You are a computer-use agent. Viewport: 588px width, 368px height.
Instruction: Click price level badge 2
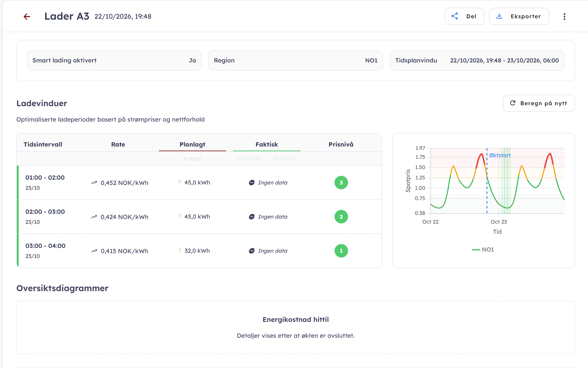click(341, 217)
